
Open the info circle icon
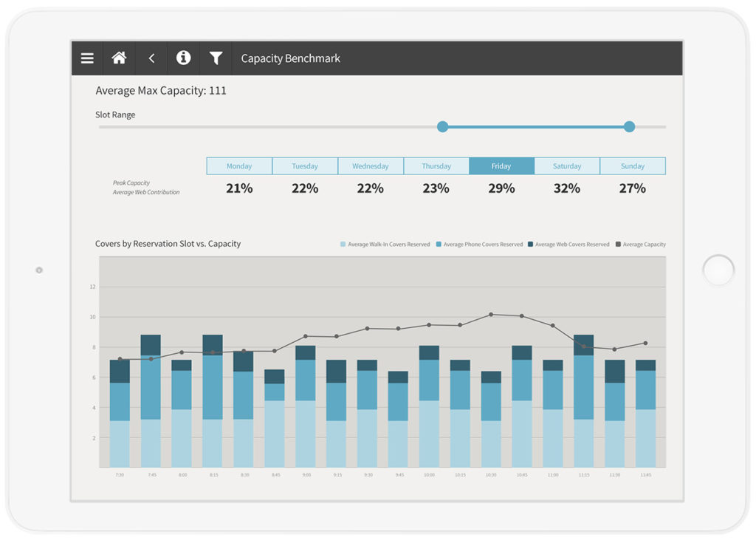click(183, 58)
